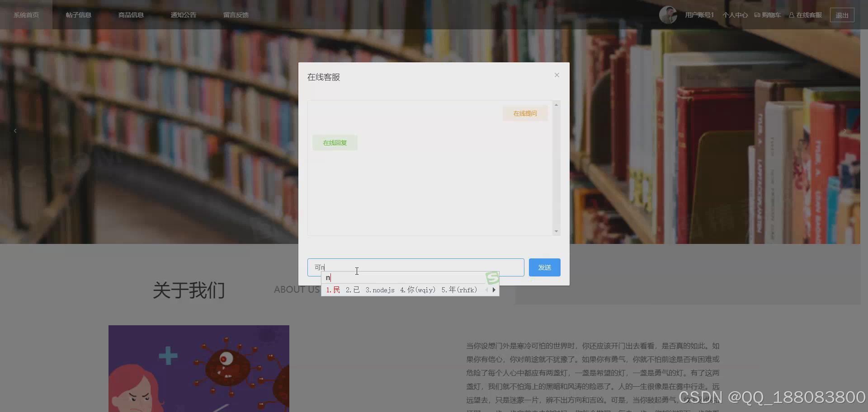Click the scroll-up arrow in chat window
Screen dimensions: 868x412
tap(556, 104)
